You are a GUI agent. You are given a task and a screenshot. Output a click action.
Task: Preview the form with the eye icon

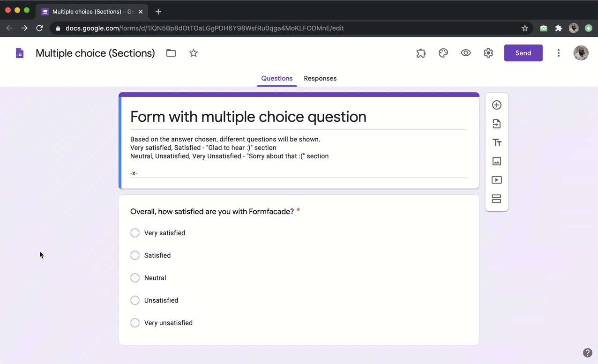pyautogui.click(x=466, y=53)
